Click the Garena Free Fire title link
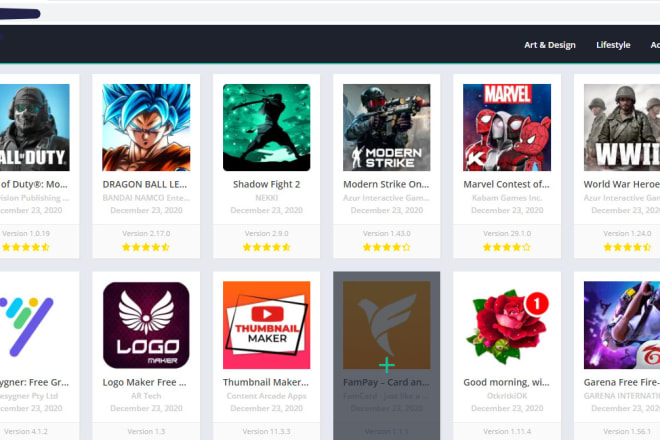 [x=622, y=382]
